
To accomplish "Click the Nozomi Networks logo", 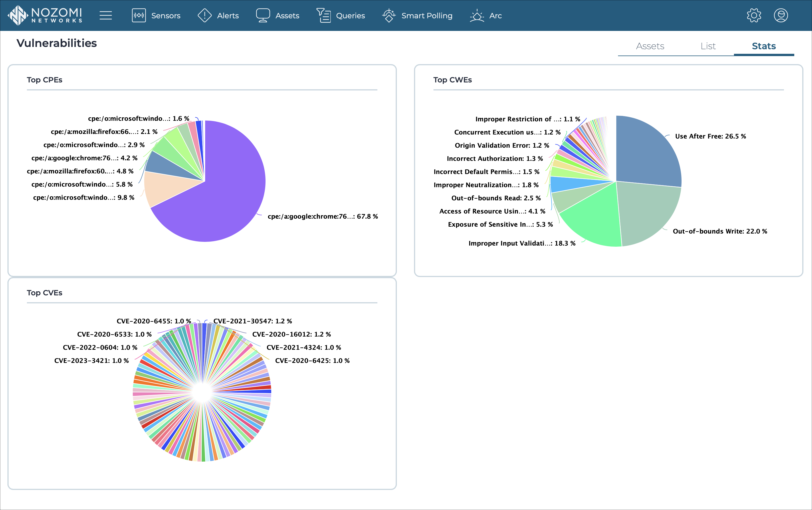I will (x=44, y=16).
